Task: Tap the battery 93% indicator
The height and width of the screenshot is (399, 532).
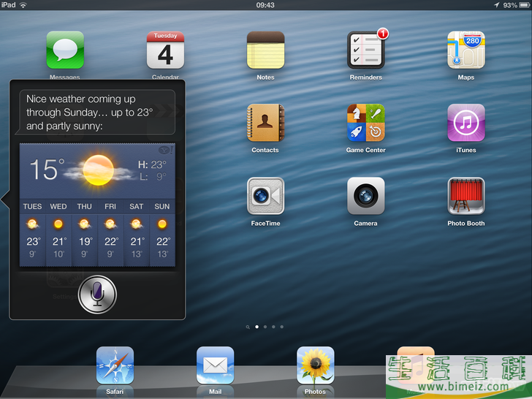Action: [516, 5]
